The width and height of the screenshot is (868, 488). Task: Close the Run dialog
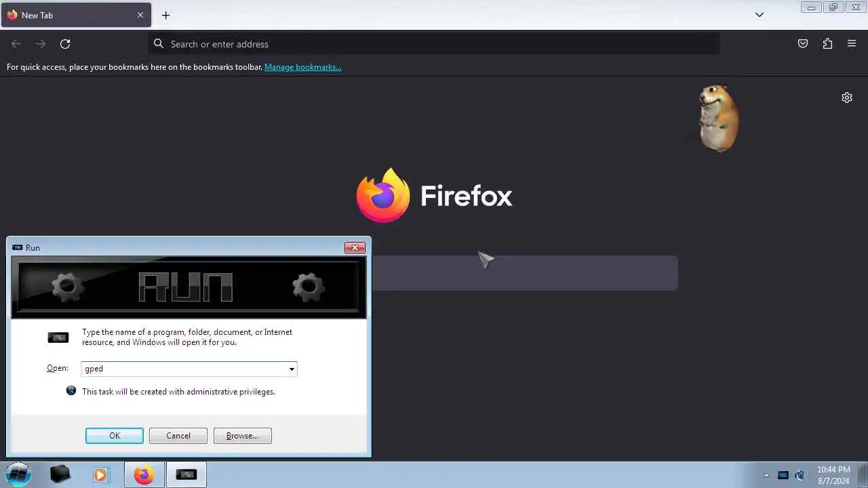click(355, 248)
